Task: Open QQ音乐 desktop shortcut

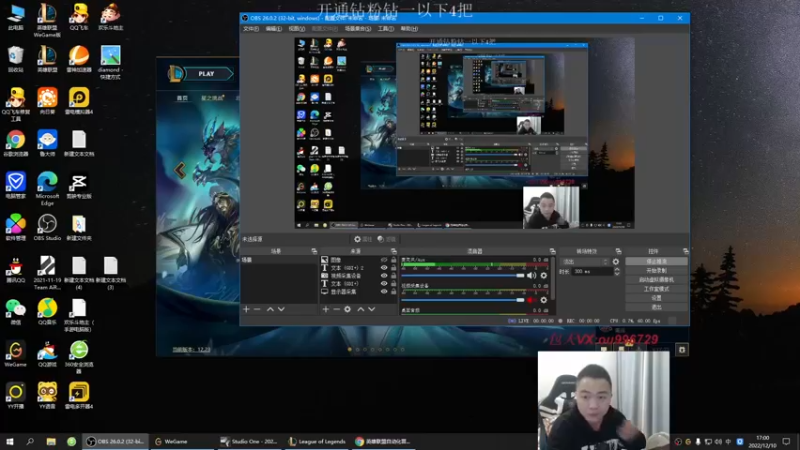Action: [x=47, y=311]
